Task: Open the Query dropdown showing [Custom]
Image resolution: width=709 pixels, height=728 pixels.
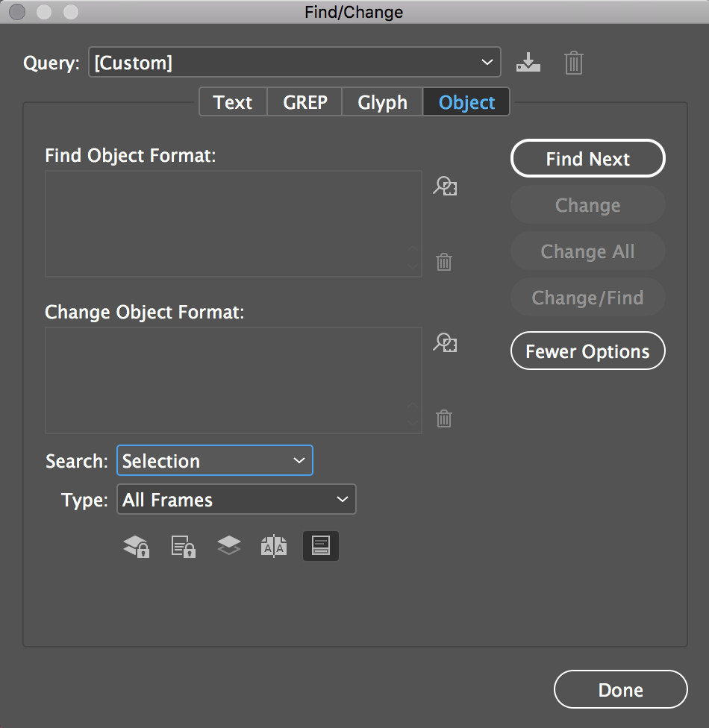Action: coord(295,62)
